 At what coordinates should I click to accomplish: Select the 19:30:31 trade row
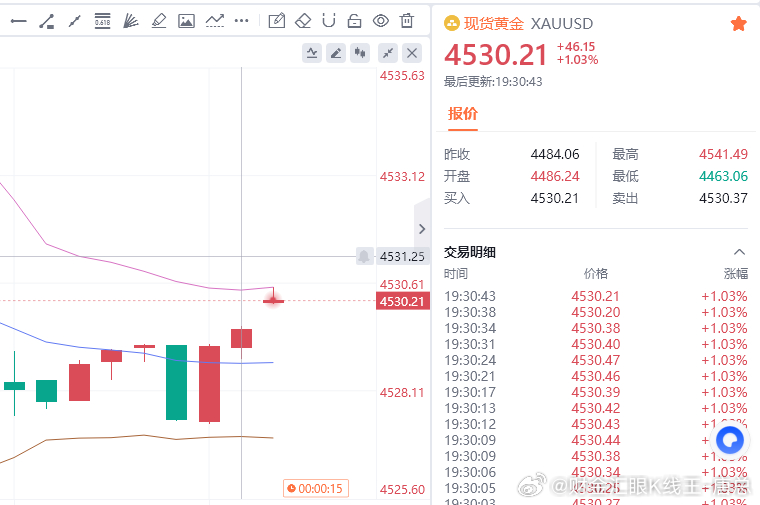coord(596,344)
